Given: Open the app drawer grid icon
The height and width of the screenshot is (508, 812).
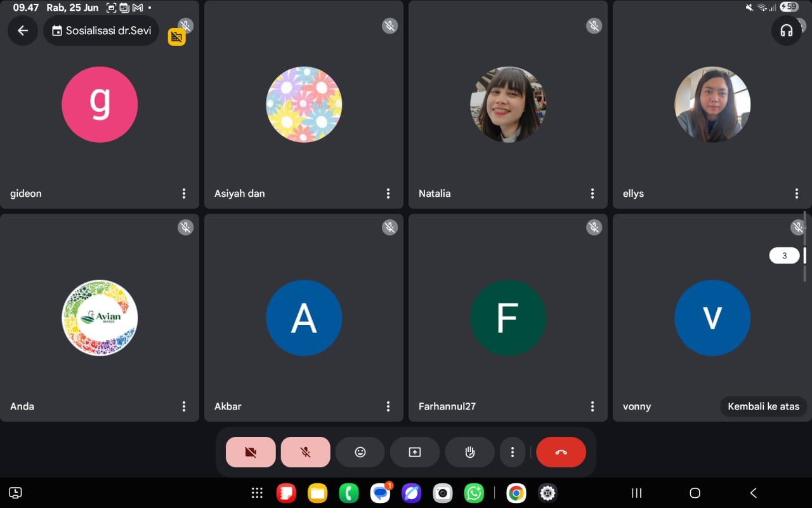Looking at the screenshot, I should [x=257, y=493].
